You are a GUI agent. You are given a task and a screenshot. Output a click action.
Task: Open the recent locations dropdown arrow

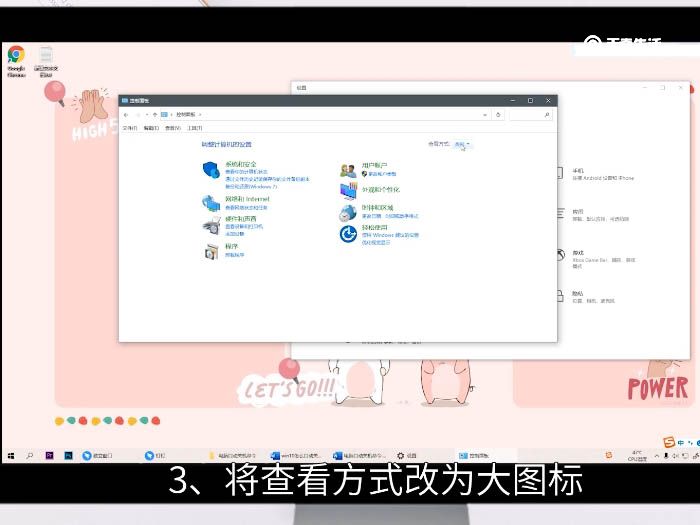(x=147, y=115)
